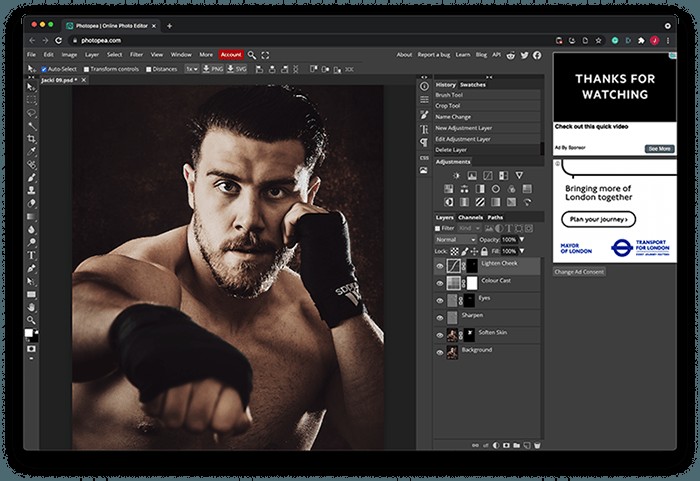Switch to the Paths tab

pyautogui.click(x=495, y=217)
